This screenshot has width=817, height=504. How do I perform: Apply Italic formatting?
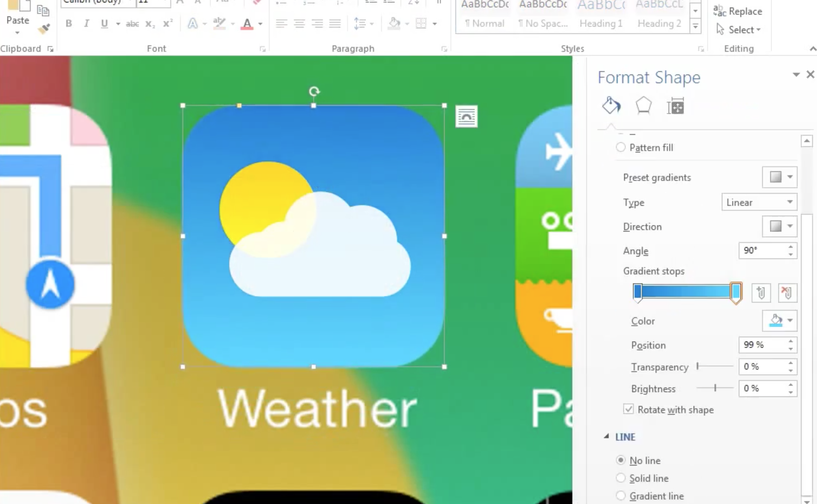pyautogui.click(x=87, y=24)
